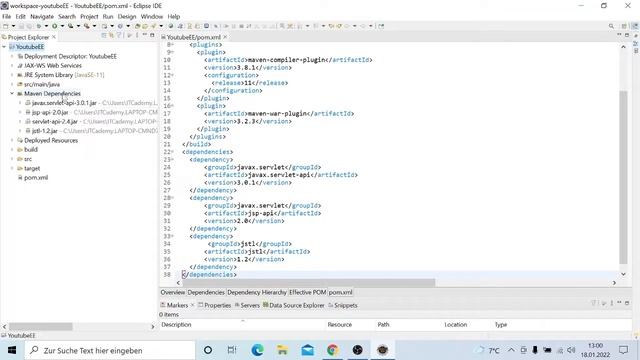Open the Design menu
The width and height of the screenshot is (640, 360).
[x=127, y=16]
